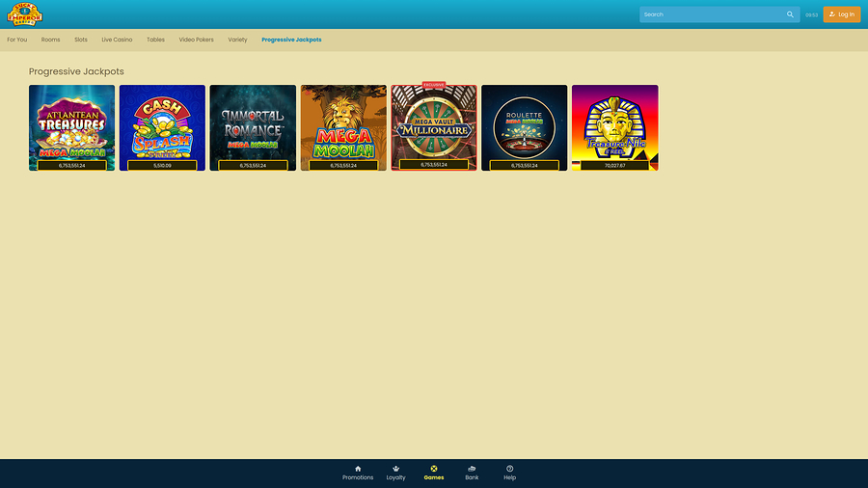Go to the Live Casino tab

(x=117, y=40)
